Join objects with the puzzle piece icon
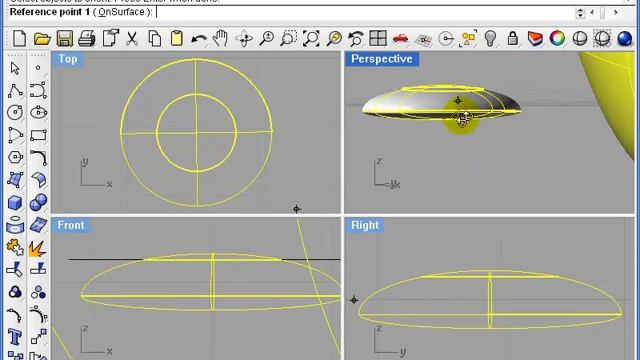 tap(15, 247)
